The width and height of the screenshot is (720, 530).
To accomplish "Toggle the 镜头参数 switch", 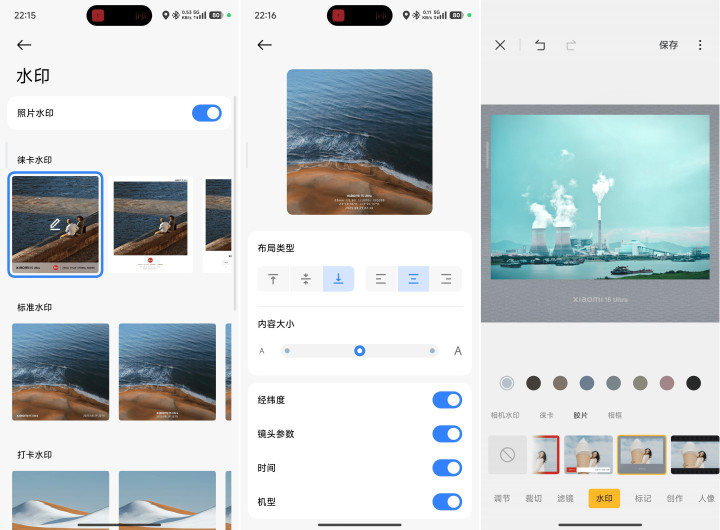I will [446, 434].
